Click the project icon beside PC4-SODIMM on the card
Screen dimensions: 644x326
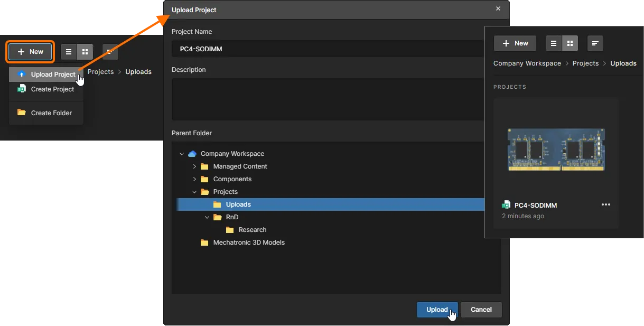click(x=506, y=205)
